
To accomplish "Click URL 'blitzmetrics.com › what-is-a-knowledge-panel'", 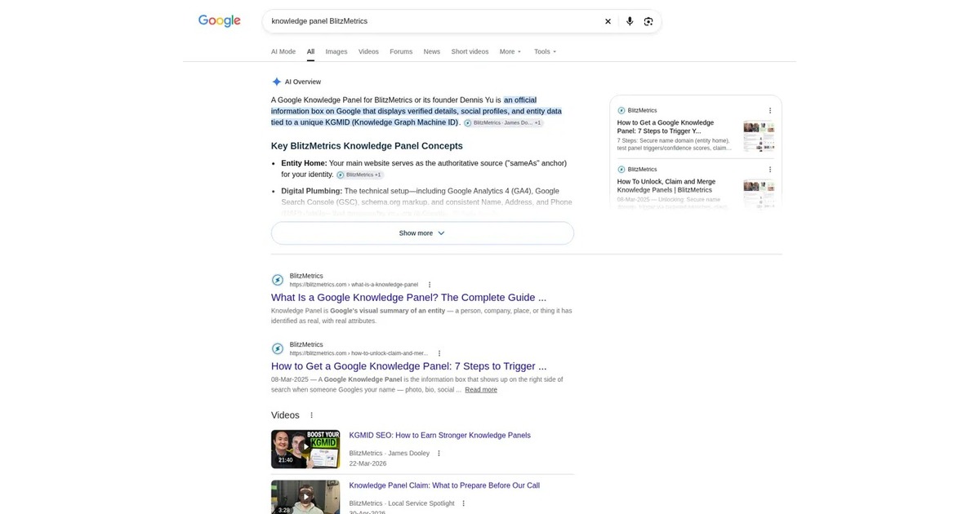I will pos(354,285).
